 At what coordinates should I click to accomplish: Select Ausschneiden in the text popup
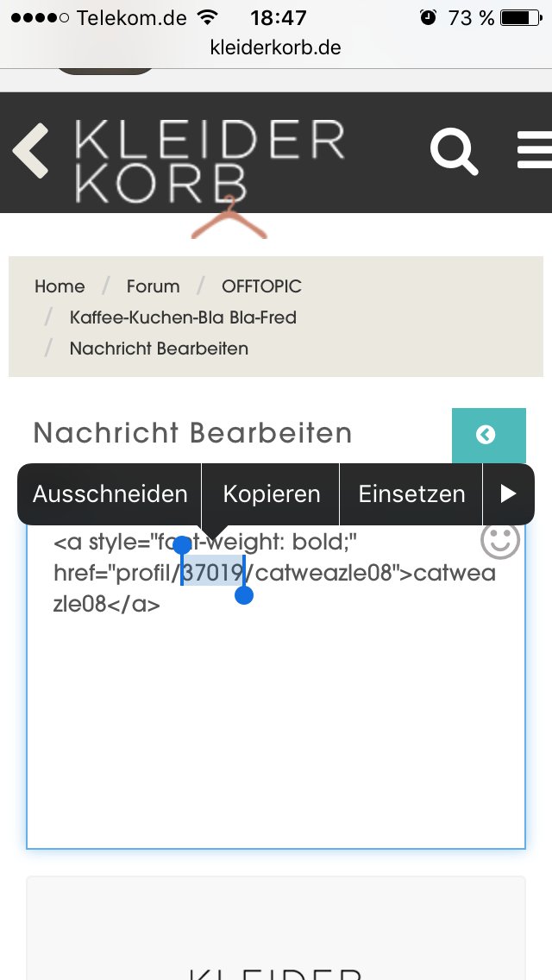click(x=110, y=494)
